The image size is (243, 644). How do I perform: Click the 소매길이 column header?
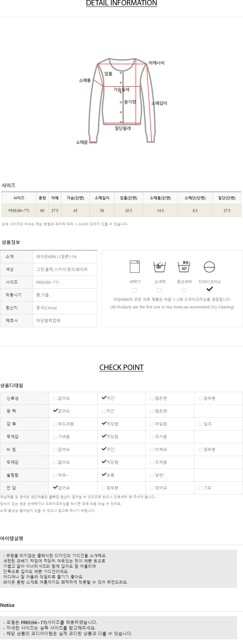pos(102,198)
